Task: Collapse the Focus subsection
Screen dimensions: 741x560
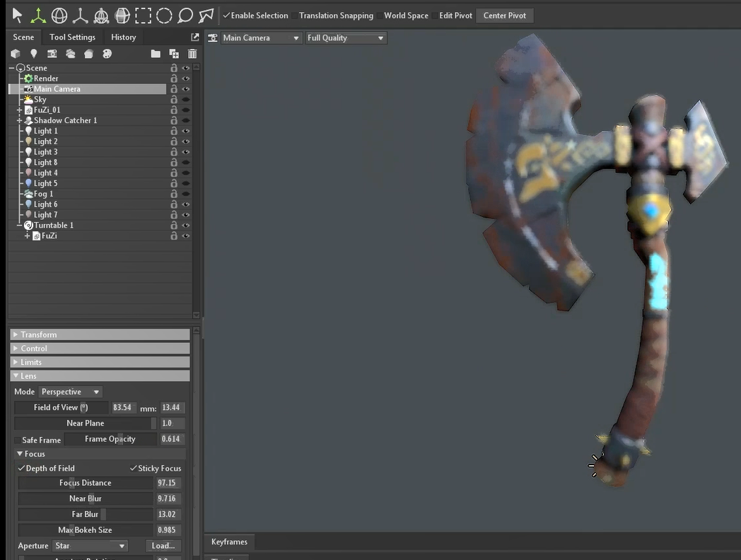Action: pos(20,454)
